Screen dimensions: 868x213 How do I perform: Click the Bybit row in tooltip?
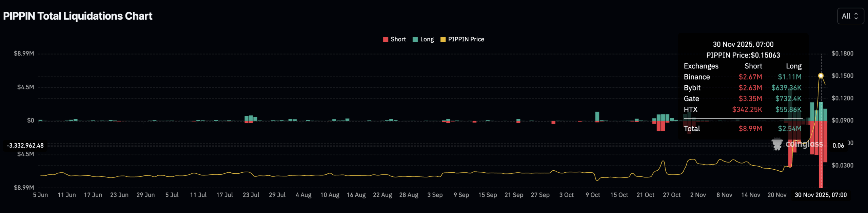tap(743, 88)
